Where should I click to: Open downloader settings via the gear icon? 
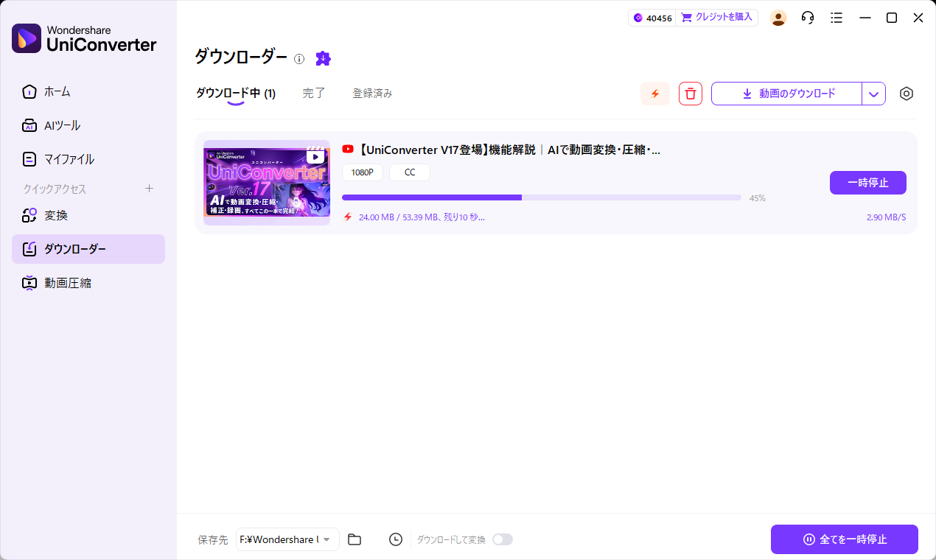906,94
